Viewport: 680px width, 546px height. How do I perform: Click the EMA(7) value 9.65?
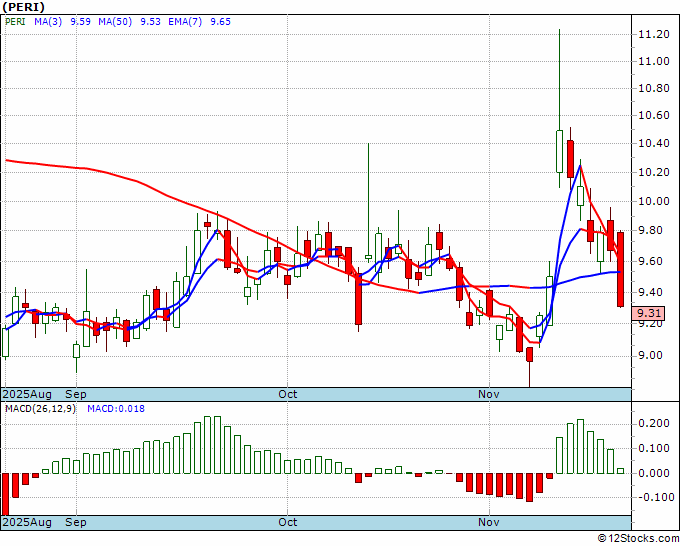tap(220, 22)
